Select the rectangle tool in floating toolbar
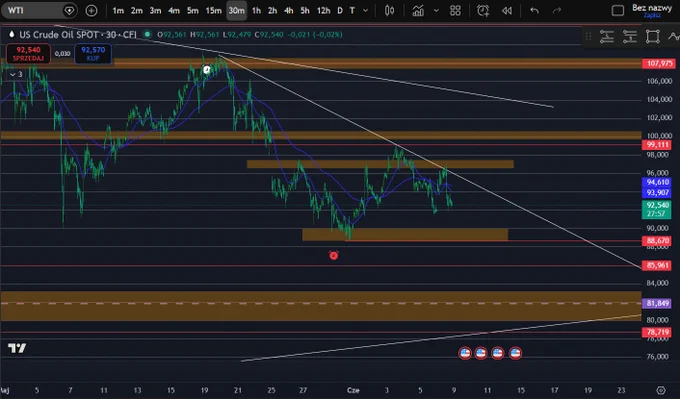Viewport: 680px width, 399px height. [653, 36]
